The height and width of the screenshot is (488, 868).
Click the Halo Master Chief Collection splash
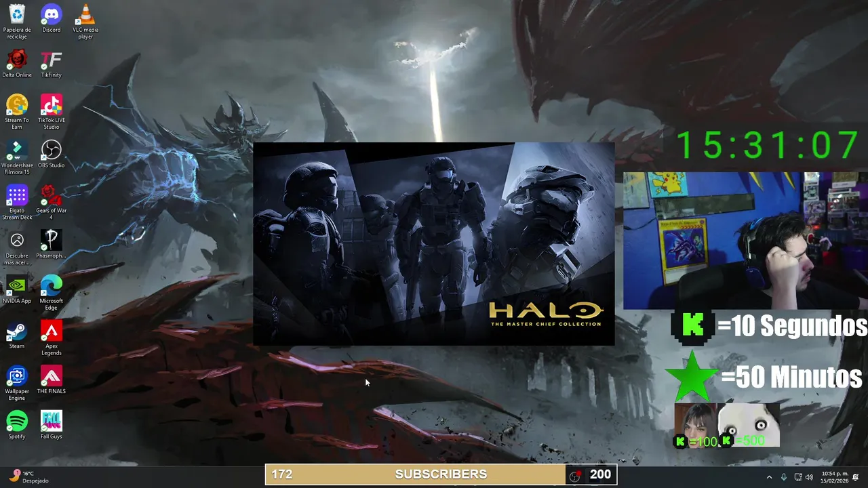click(434, 244)
